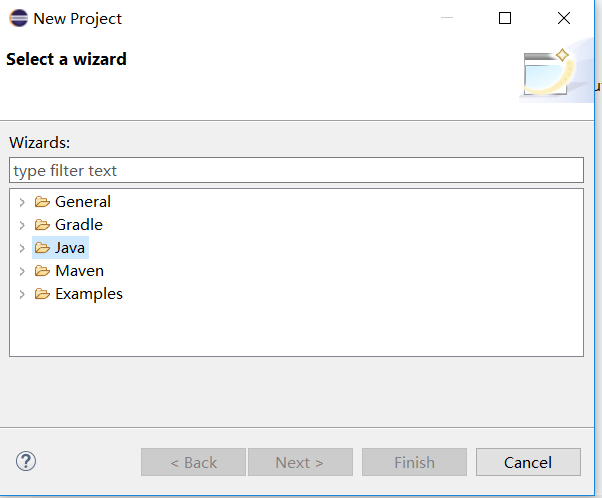Expand the General wizard category
The height and width of the screenshot is (498, 602).
tap(22, 202)
